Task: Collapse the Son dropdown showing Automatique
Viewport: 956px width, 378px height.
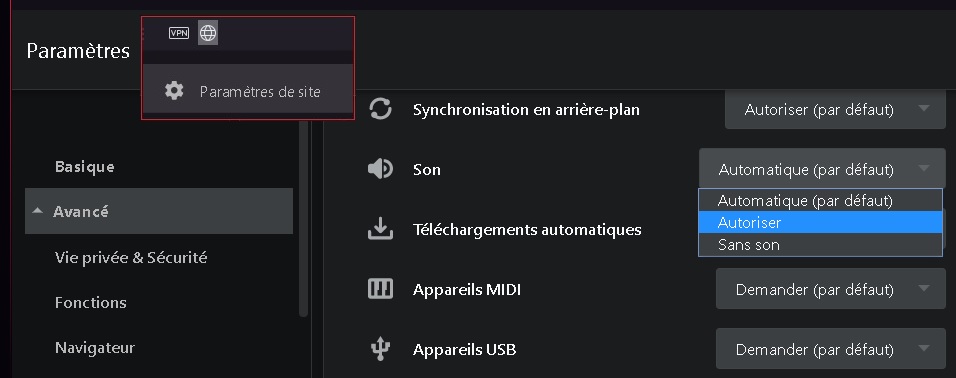Action: pos(822,169)
